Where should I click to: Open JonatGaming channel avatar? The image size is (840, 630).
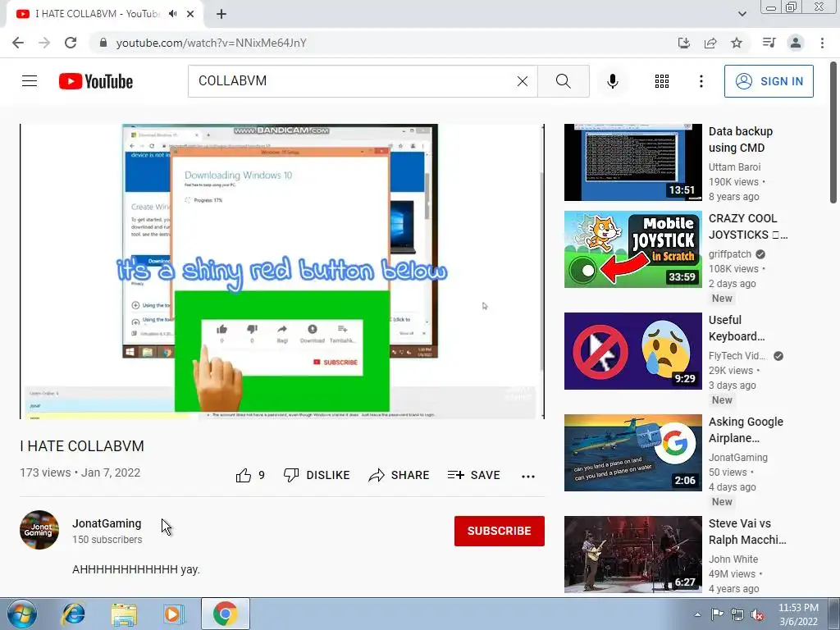pyautogui.click(x=39, y=530)
